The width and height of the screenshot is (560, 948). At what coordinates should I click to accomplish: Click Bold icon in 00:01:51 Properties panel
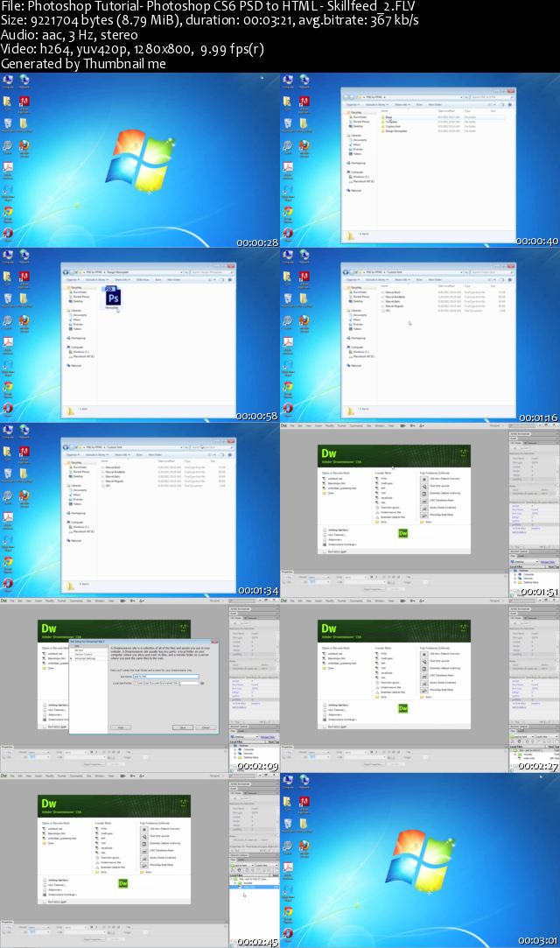372,578
